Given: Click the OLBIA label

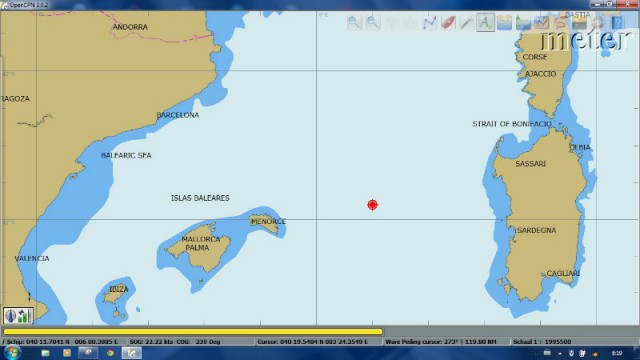Looking at the screenshot, I should click(580, 147).
